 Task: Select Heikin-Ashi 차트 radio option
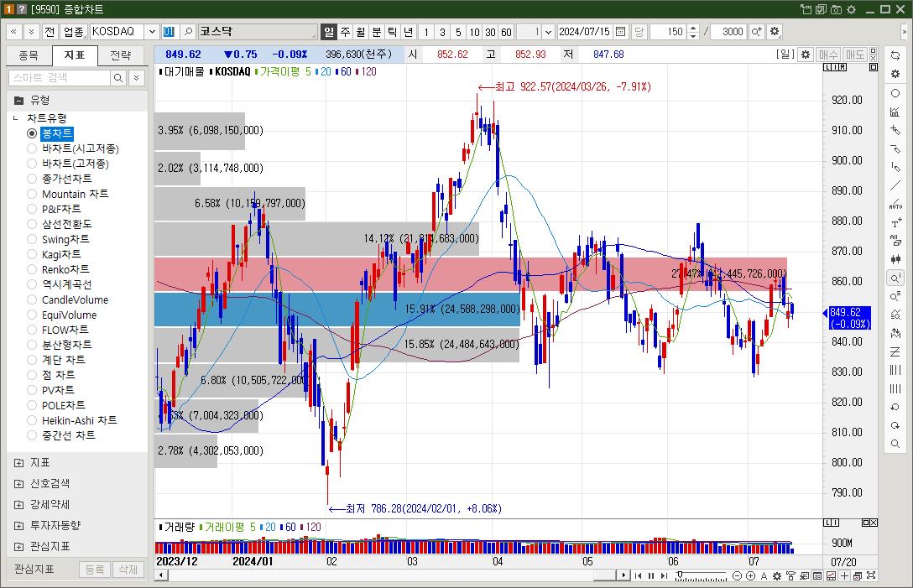[32, 420]
